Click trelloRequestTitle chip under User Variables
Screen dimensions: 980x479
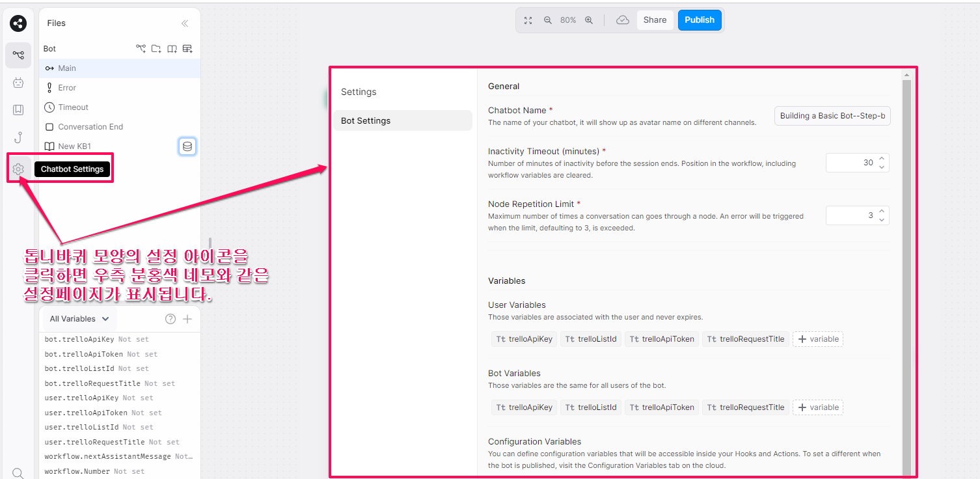[x=746, y=339]
